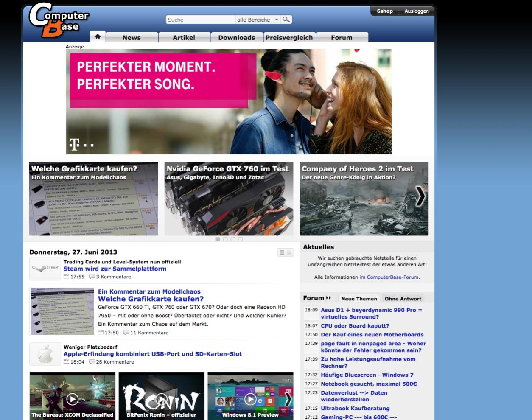This screenshot has height=420, width=532.
Task: Click '3 Kommentare' under Steam article
Action: (x=113, y=277)
